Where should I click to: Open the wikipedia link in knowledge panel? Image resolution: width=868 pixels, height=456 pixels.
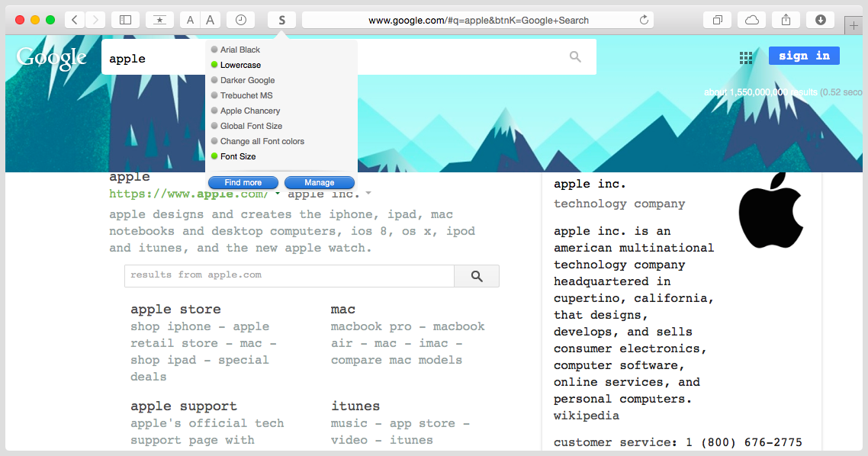coord(587,416)
